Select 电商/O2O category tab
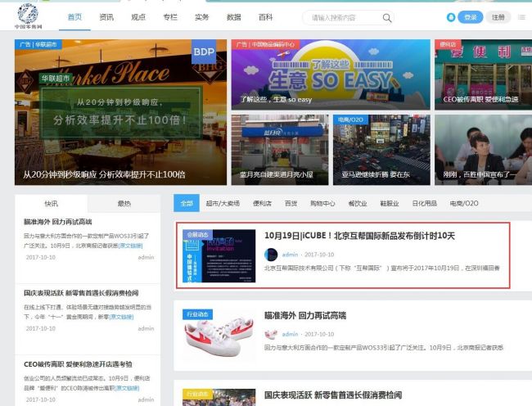The height and width of the screenshot is (406, 532). click(464, 203)
